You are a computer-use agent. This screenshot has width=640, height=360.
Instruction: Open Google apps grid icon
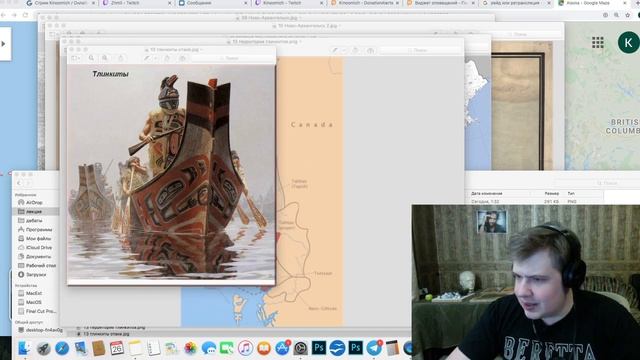(598, 42)
